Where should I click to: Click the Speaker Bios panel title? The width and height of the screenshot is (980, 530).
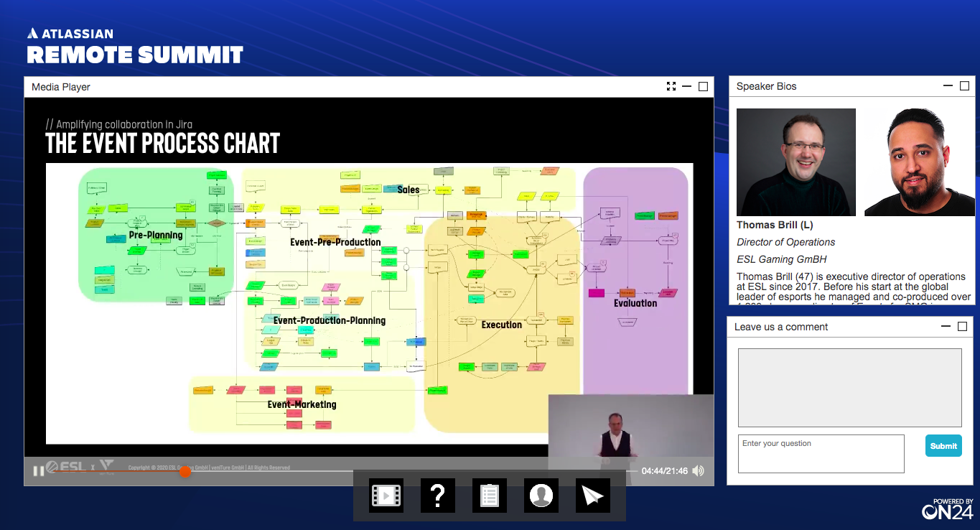pos(767,86)
